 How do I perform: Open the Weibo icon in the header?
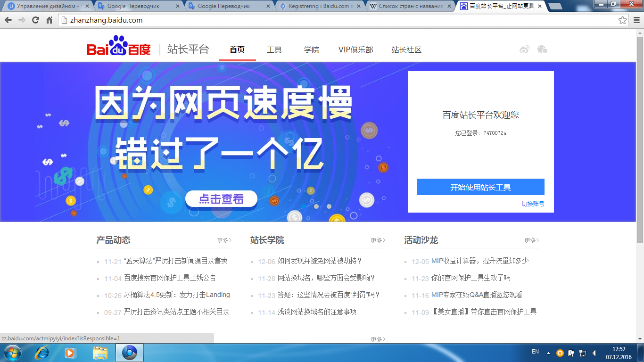point(525,49)
